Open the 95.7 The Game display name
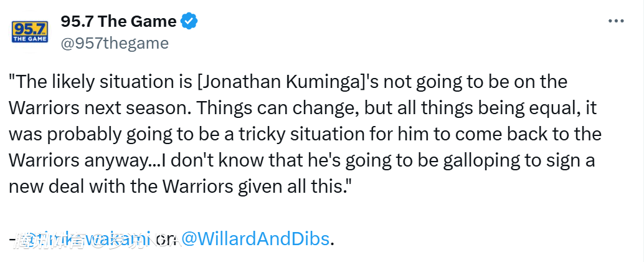The height and width of the screenshot is (262, 644). tap(118, 22)
